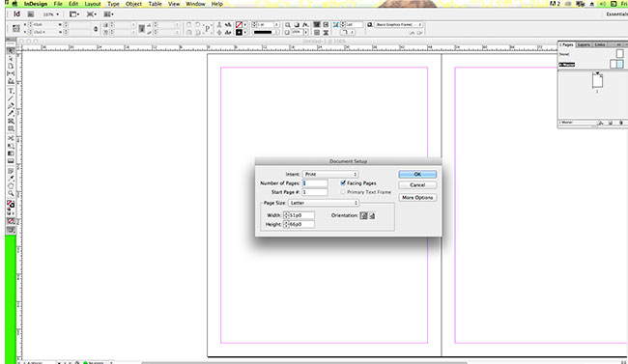Click the Width field stepper arrows
This screenshot has height=364, width=628.
286,215
